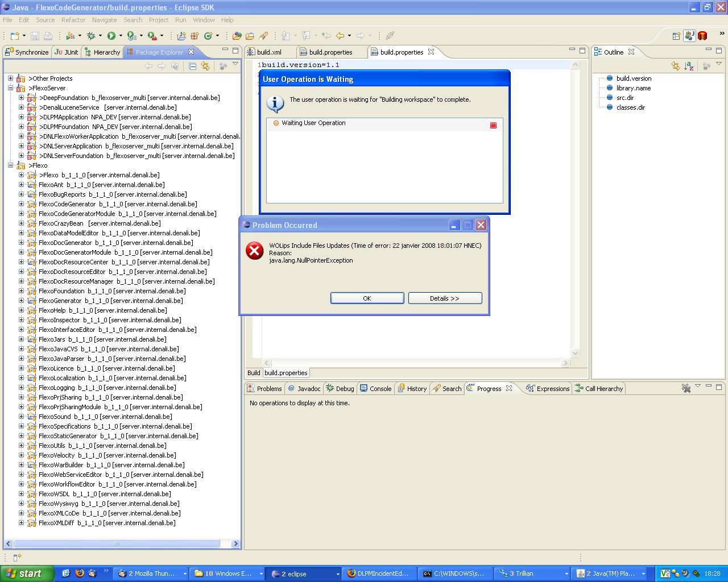Click the editor vertical scrollbar down arrow

(x=575, y=353)
